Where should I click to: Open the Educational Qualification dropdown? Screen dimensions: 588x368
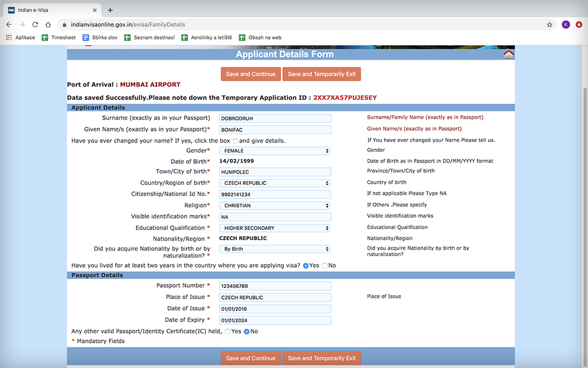click(274, 228)
